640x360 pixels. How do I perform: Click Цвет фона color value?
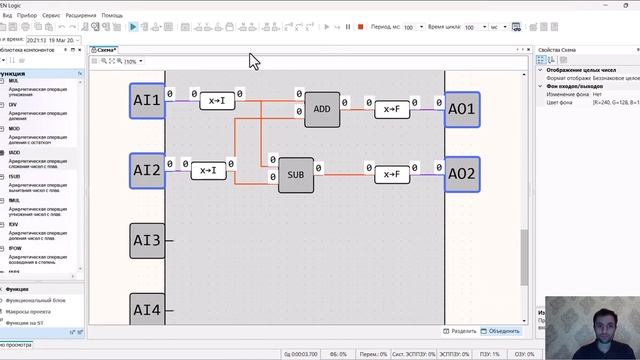pos(616,102)
